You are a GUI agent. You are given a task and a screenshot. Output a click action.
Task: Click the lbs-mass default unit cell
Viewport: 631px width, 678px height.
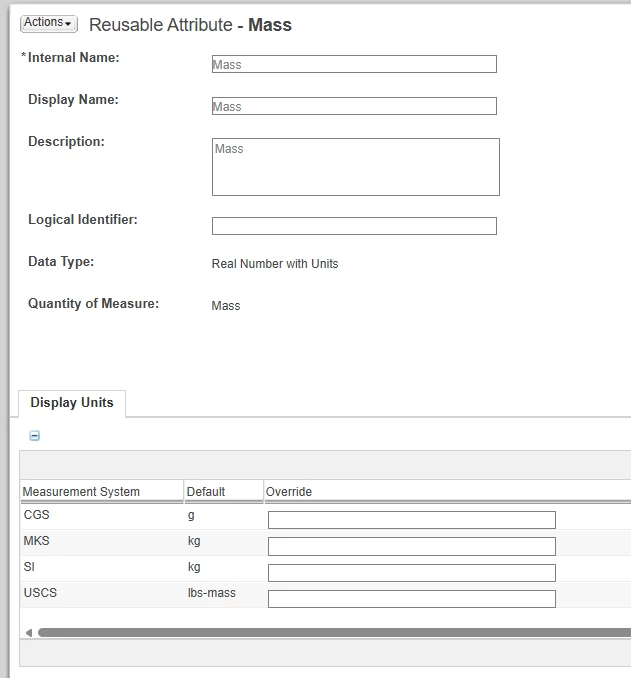coord(211,593)
